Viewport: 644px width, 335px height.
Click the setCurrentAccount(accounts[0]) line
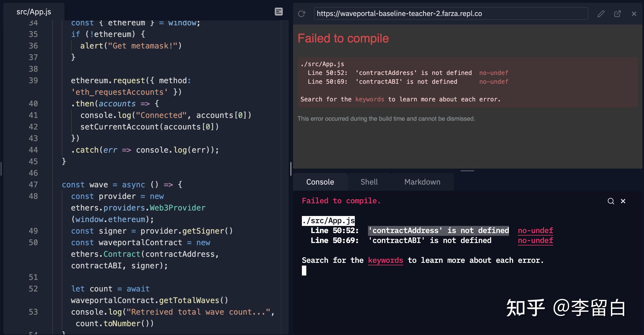(150, 127)
